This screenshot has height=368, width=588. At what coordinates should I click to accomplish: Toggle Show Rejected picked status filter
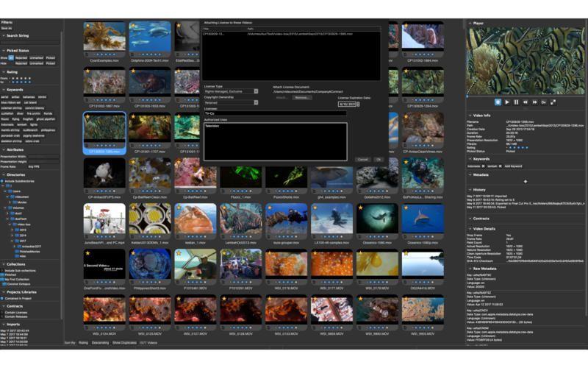pyautogui.click(x=21, y=58)
